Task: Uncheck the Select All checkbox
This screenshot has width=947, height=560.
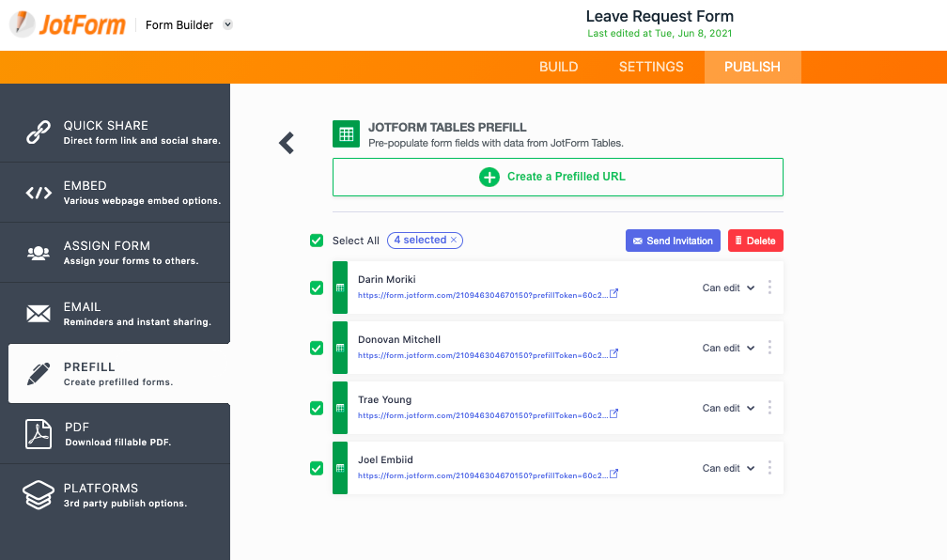Action: (x=317, y=241)
